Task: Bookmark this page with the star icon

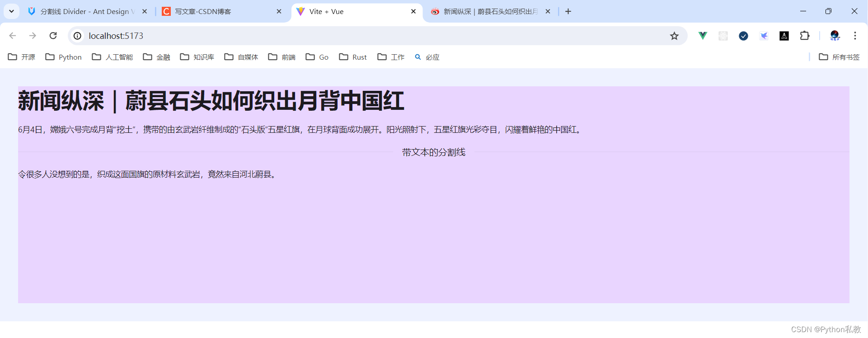Action: pos(674,36)
